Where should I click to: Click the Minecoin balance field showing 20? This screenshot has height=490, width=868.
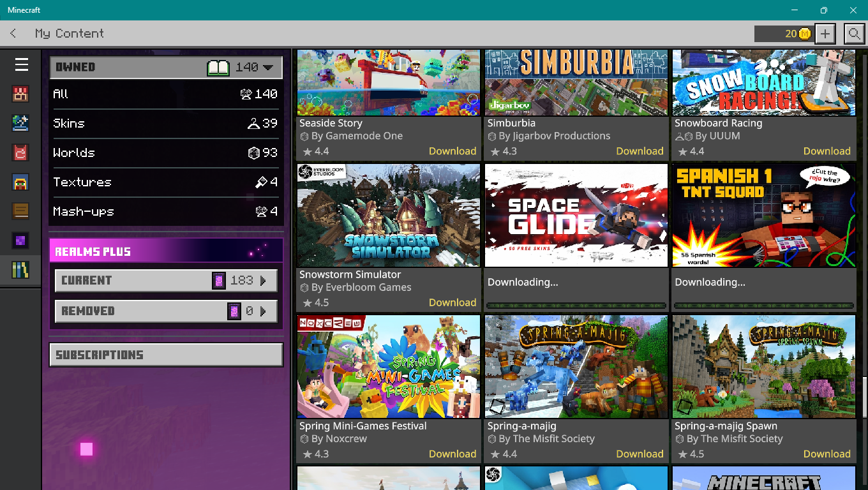click(x=783, y=34)
